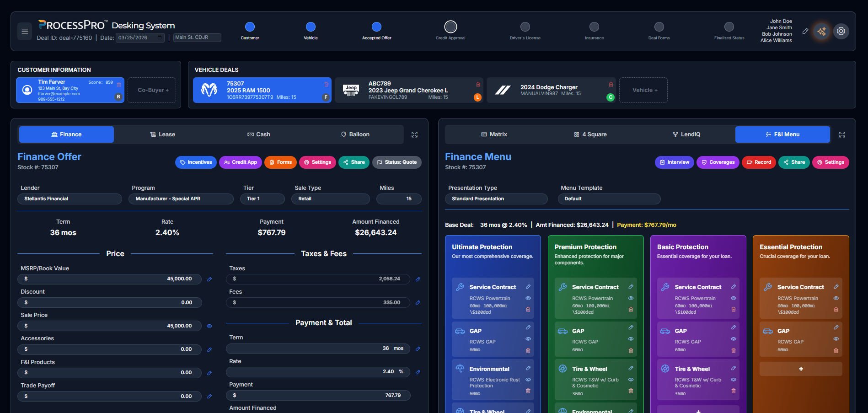This screenshot has height=413, width=868.
Task: Expand the Finance Offer panel fullscreen
Action: point(414,134)
